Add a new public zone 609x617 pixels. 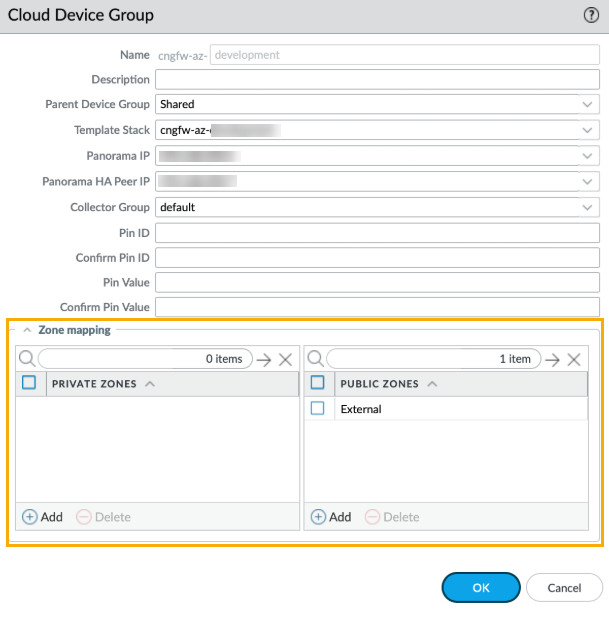point(331,517)
